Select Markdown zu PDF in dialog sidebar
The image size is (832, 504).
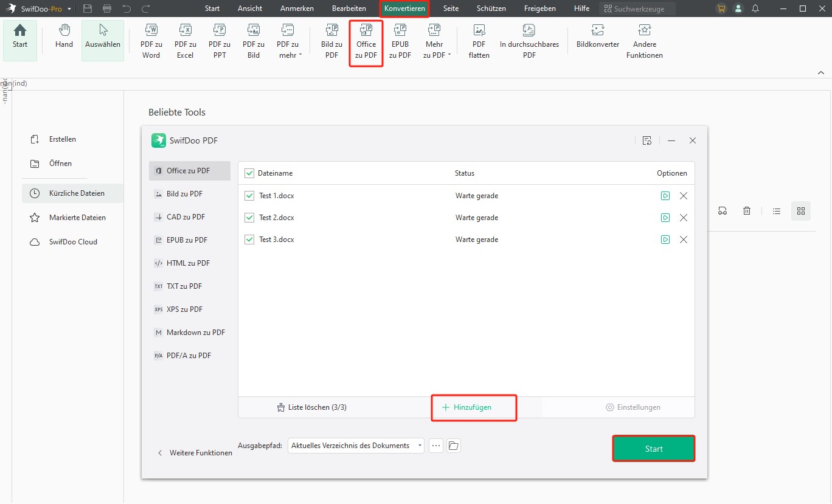[190, 333]
